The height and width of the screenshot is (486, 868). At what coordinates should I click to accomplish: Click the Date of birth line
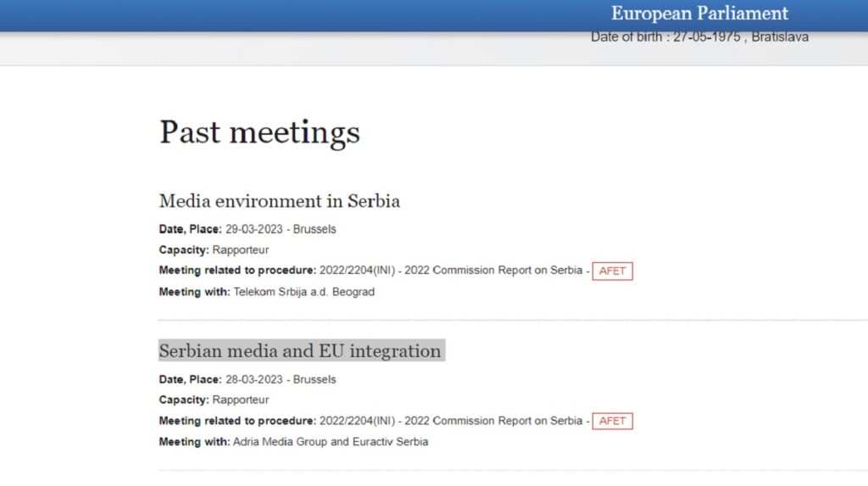point(699,37)
